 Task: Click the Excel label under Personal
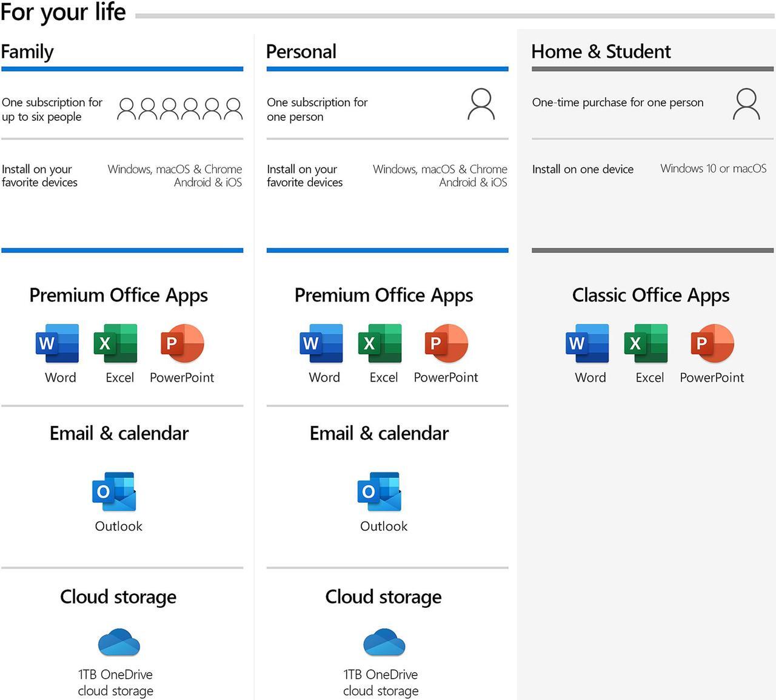384,377
